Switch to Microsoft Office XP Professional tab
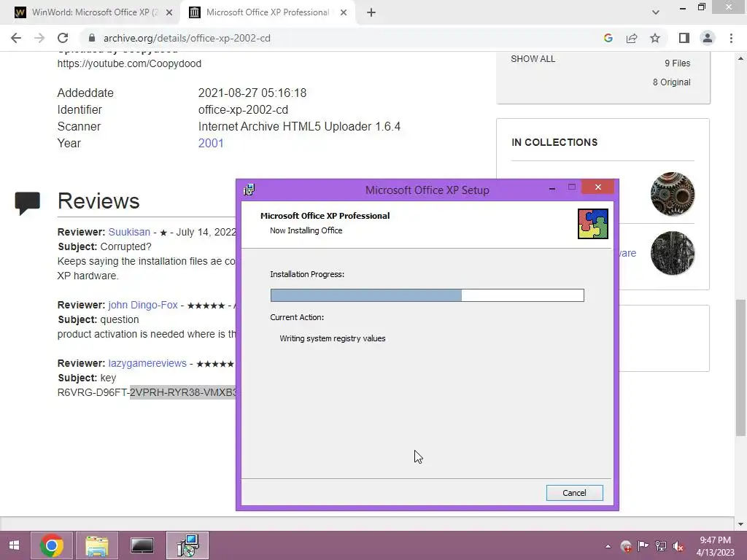Screen dimensions: 747x560 click(x=267, y=12)
